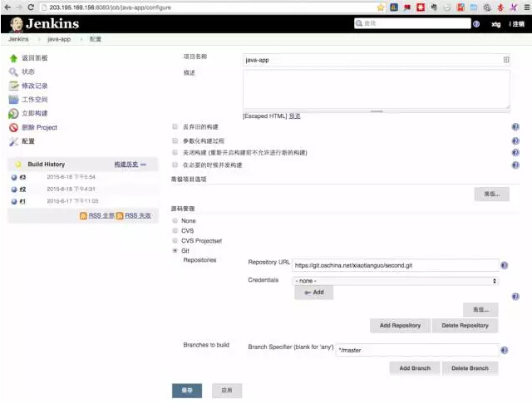
Task: Open the Credentials none dropdown
Action: [x=396, y=281]
